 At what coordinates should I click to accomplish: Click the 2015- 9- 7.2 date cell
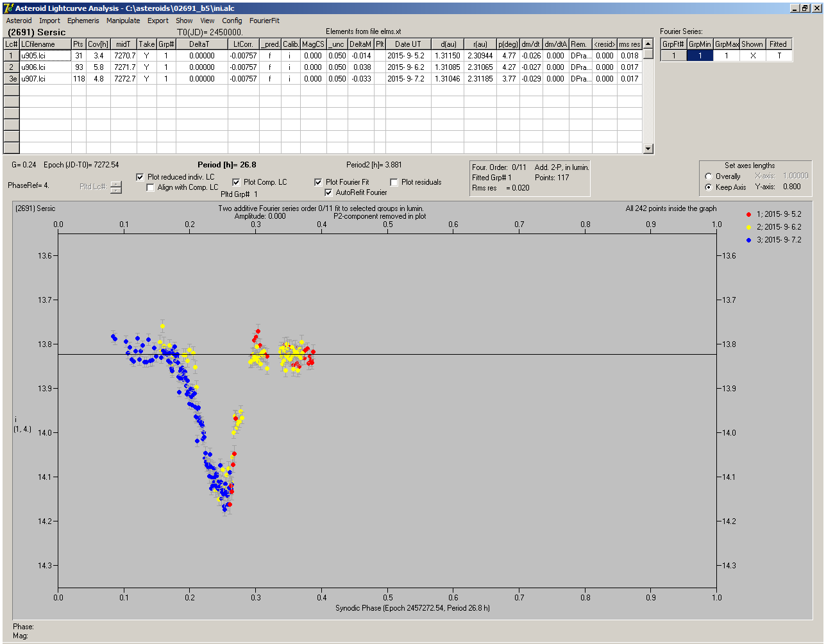pos(409,79)
